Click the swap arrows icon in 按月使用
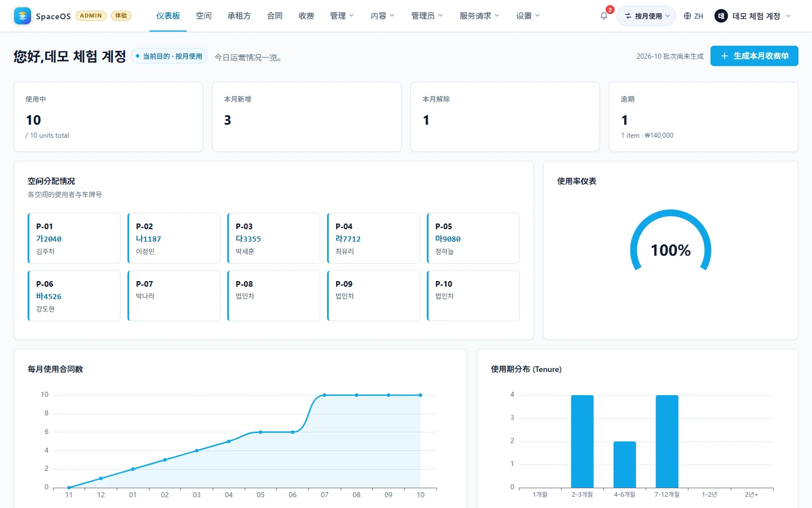This screenshot has width=812, height=508. tap(628, 16)
